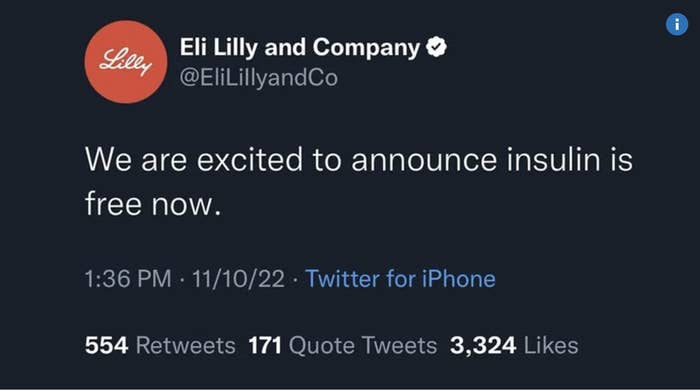Image resolution: width=700 pixels, height=391 pixels.
Task: Open the Lilly profile avatar
Action: (x=126, y=62)
